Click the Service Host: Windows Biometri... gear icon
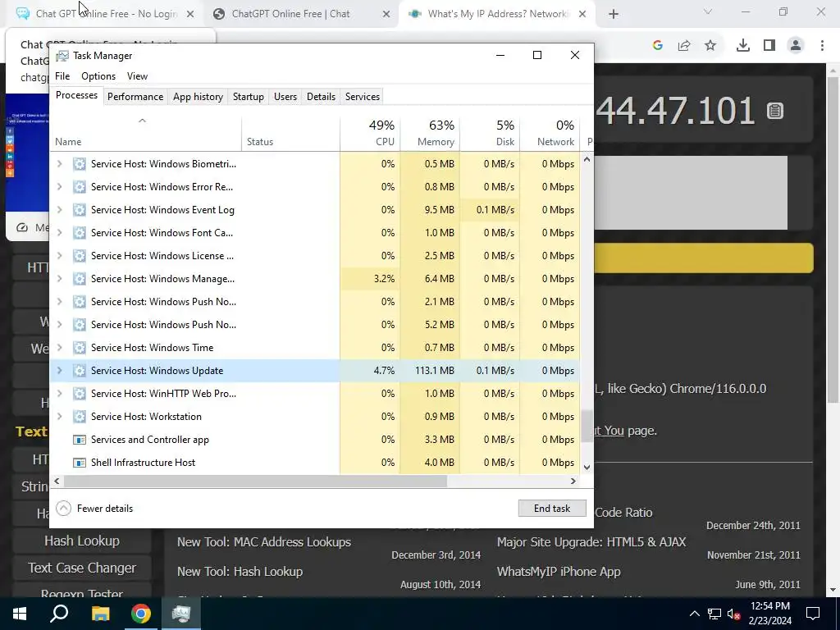 (x=80, y=164)
